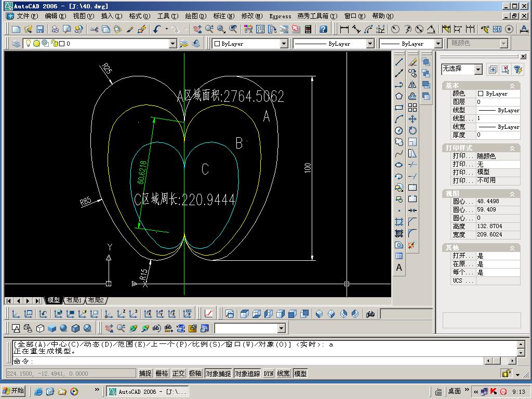
Task: Collapse the 打印样式 section
Action: (x=512, y=148)
